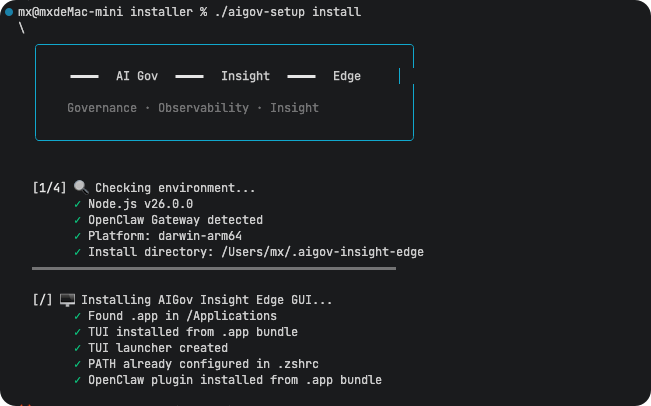Image resolution: width=651 pixels, height=406 pixels.
Task: Click the checkmark next to Platform: darwin-arm64
Action: pos(78,236)
